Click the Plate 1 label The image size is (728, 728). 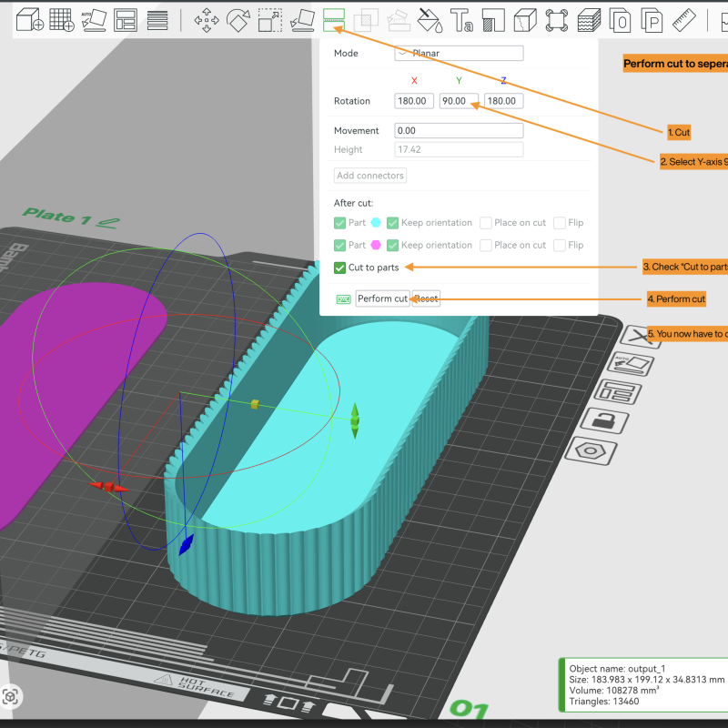pos(57,216)
